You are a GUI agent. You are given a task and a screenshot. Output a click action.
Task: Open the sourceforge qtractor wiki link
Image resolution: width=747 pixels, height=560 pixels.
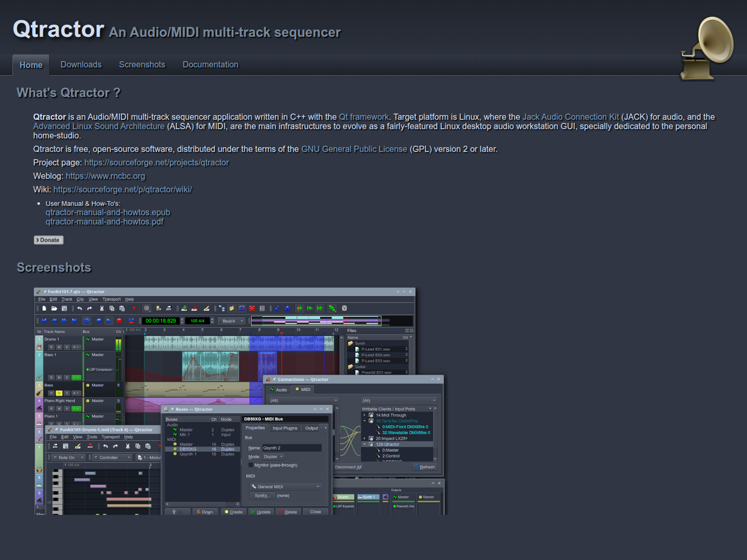pos(122,190)
